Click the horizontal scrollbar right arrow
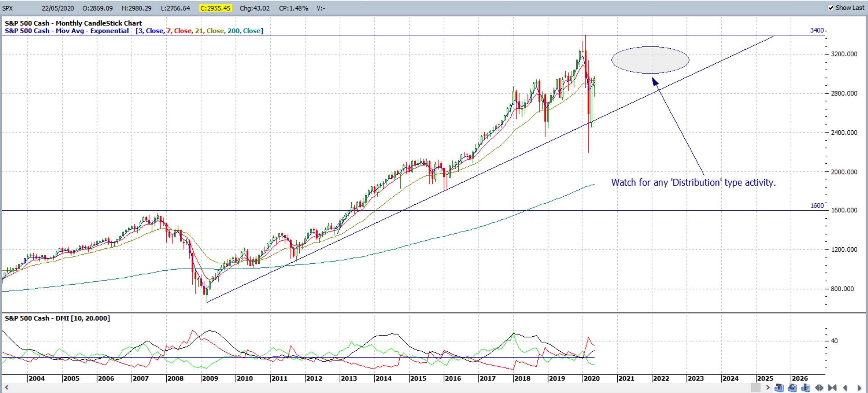This screenshot has height=393, width=868. [768, 387]
